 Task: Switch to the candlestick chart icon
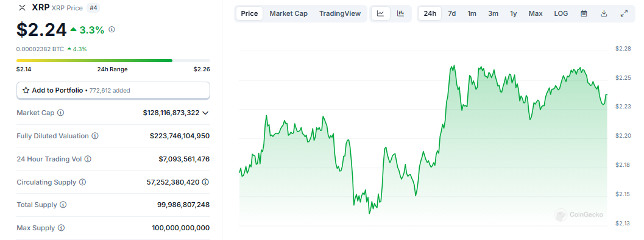point(400,13)
